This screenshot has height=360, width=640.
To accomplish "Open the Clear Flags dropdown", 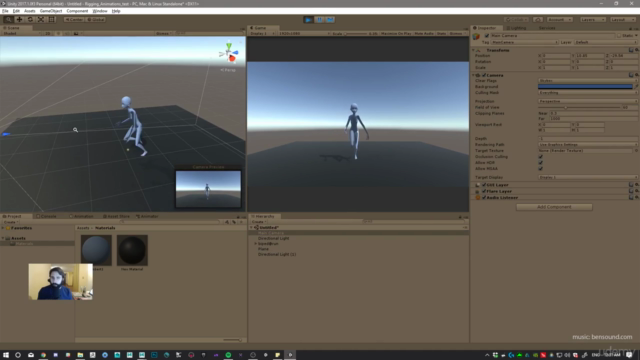I will 588,81.
